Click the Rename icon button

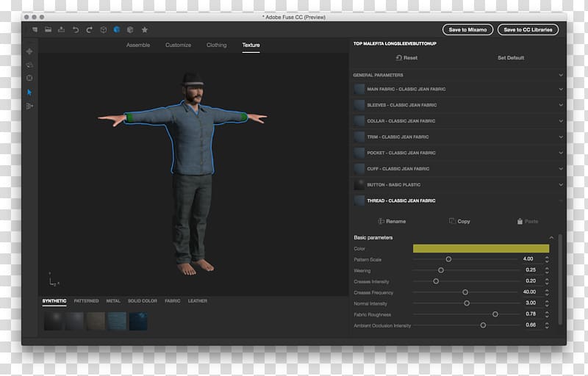point(392,221)
